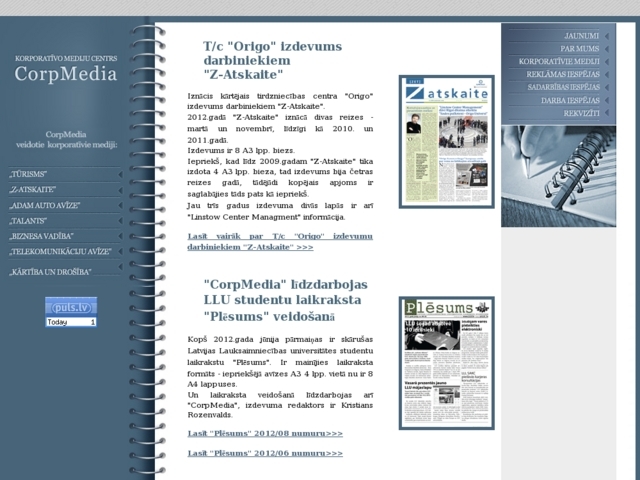Follow 'Lasīt vairāk par T/c Origo' link
The height and width of the screenshot is (480, 640).
pos(280,242)
